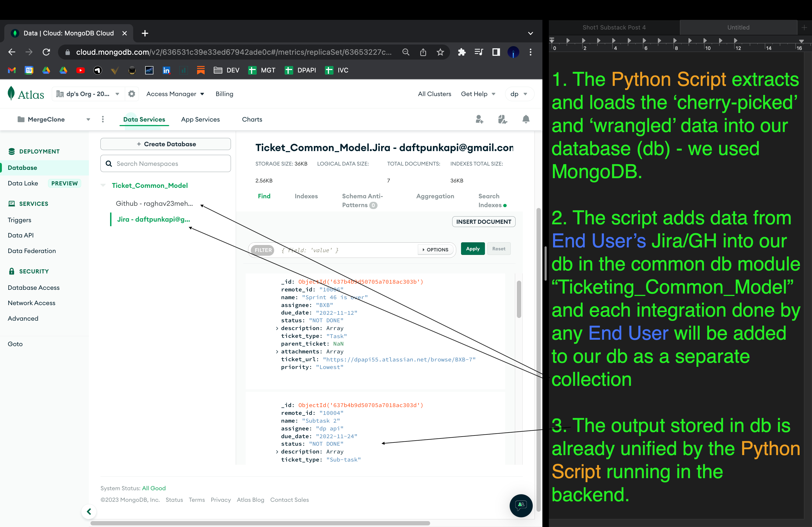Viewport: 812px width, 527px height.
Task: Expand filter OPTIONS
Action: click(435, 250)
